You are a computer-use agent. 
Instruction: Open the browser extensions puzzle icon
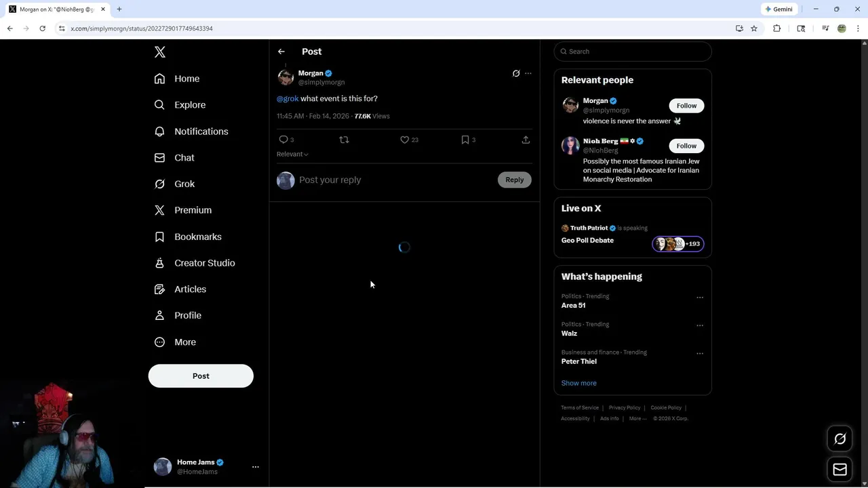tap(777, 28)
